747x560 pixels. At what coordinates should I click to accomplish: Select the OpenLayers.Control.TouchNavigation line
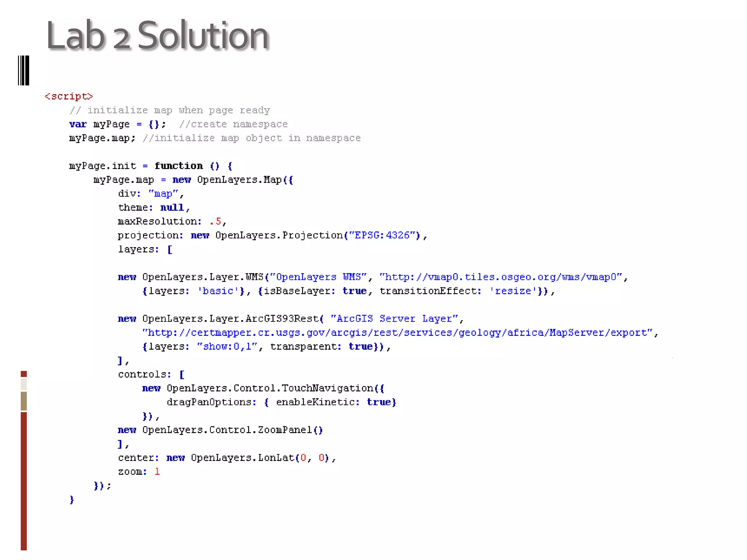pyautogui.click(x=263, y=388)
